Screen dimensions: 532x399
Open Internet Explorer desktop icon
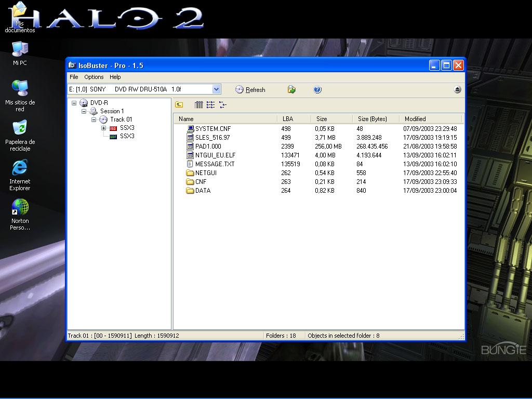(20, 175)
